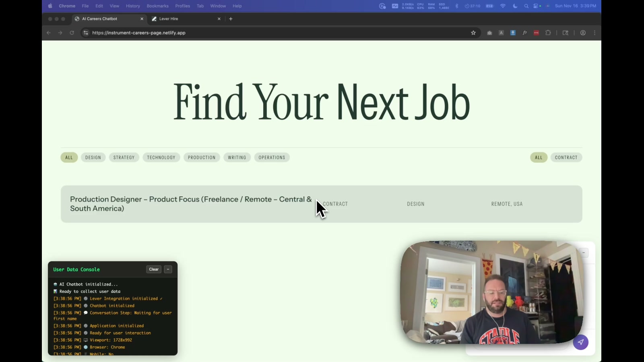Open the Edit menu
The image size is (644, 362).
(99, 6)
